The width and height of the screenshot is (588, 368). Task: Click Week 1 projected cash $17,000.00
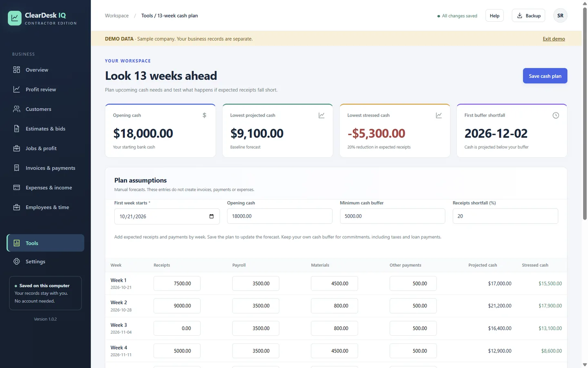500,283
